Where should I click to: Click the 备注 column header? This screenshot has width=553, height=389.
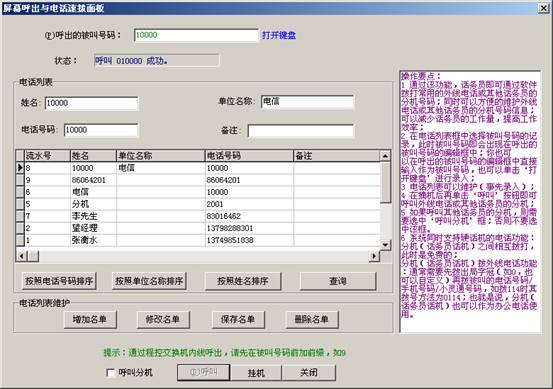coord(336,156)
